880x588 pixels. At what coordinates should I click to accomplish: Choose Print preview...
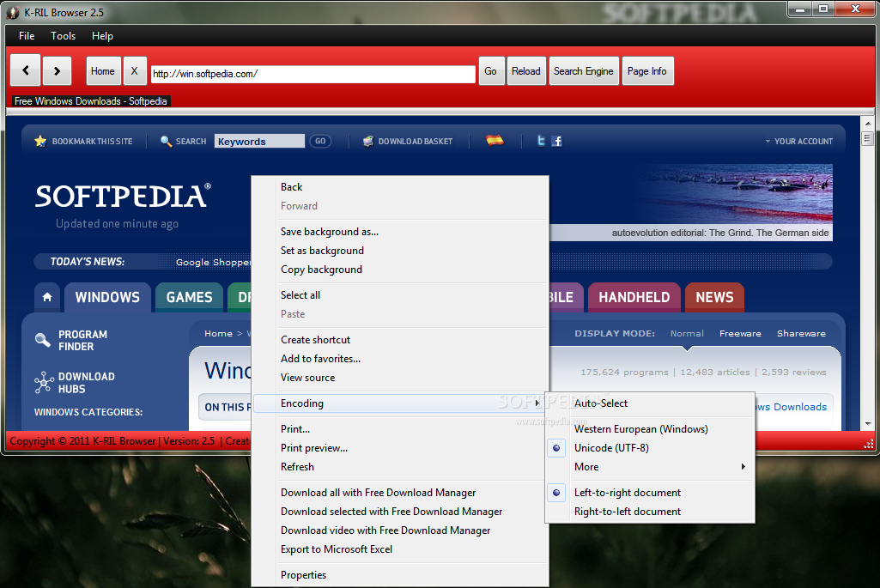(x=399, y=448)
